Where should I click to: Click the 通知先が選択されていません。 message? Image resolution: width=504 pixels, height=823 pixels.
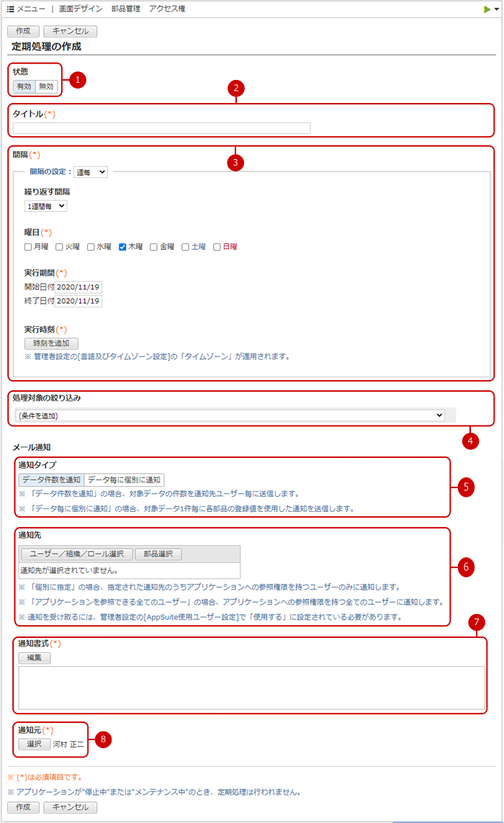[69, 570]
